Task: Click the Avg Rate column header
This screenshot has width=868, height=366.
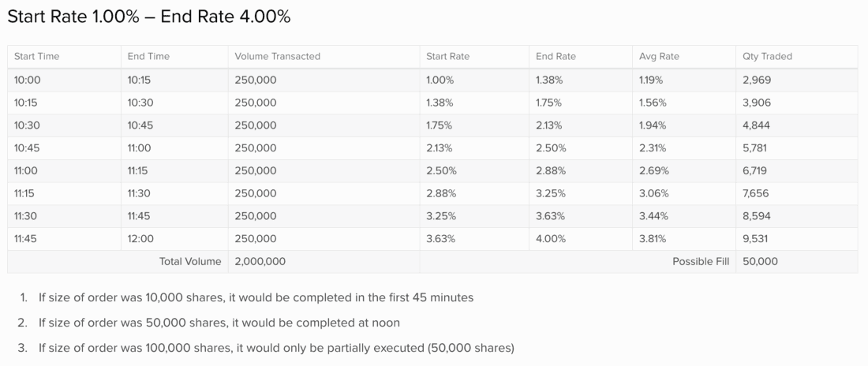Action: click(x=659, y=57)
